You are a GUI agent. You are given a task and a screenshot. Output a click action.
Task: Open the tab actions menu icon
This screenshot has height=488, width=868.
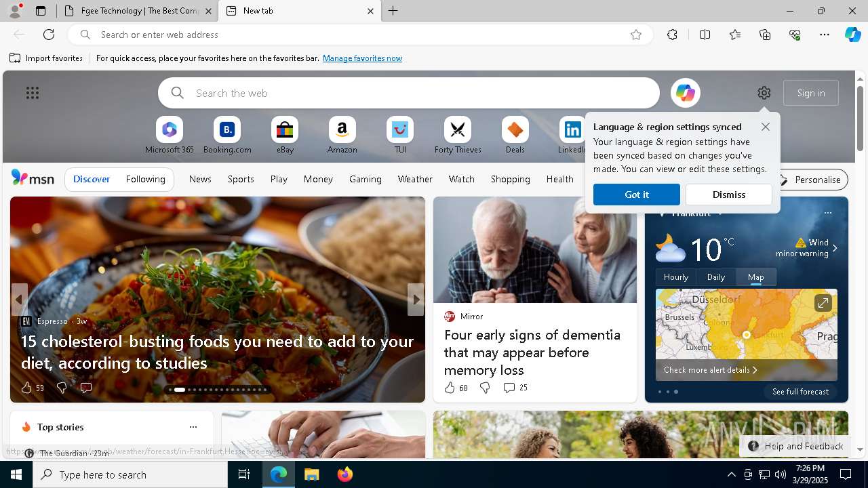click(41, 11)
